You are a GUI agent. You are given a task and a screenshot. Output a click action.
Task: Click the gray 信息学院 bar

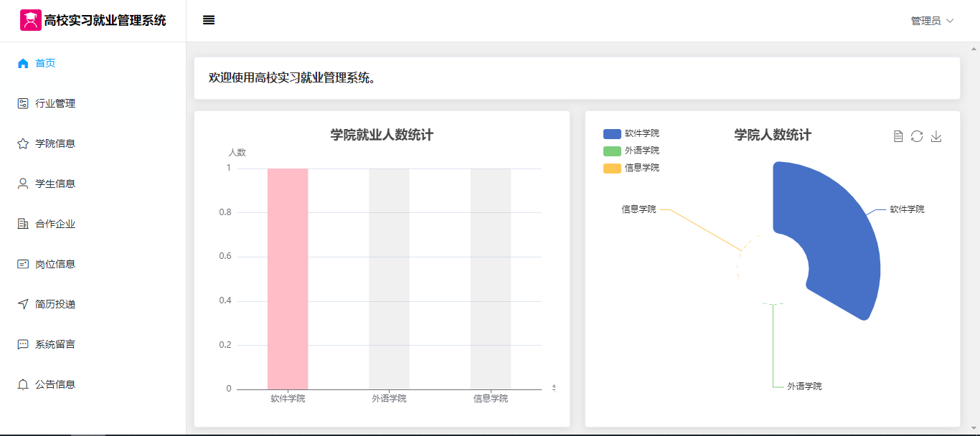491,279
